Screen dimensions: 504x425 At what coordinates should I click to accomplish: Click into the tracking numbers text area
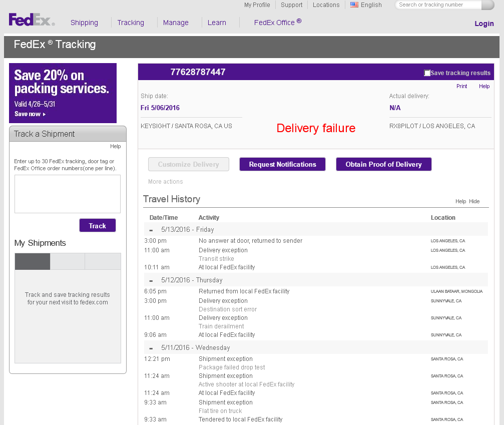click(68, 194)
